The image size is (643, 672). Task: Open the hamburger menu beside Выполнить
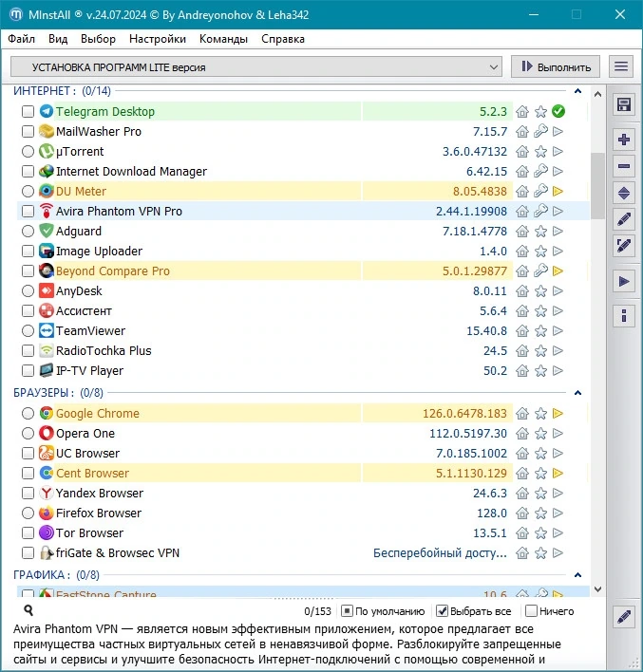pyautogui.click(x=621, y=66)
